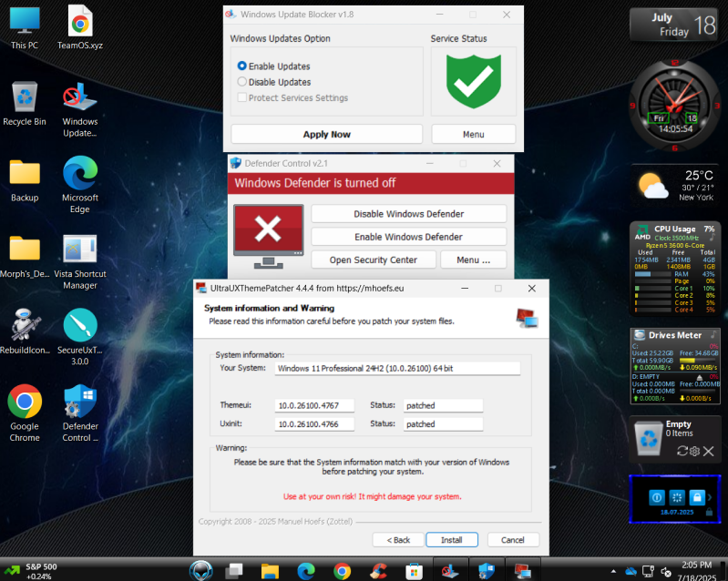Click the lock button in blue gadget
Screen dimensions: 728x581
[x=697, y=497]
